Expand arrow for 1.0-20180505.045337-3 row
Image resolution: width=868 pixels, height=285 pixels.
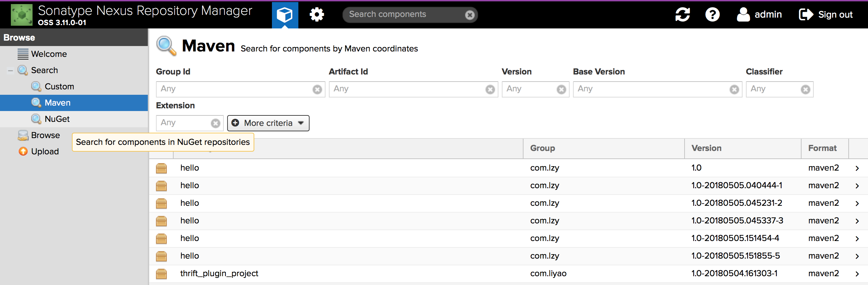click(x=857, y=221)
